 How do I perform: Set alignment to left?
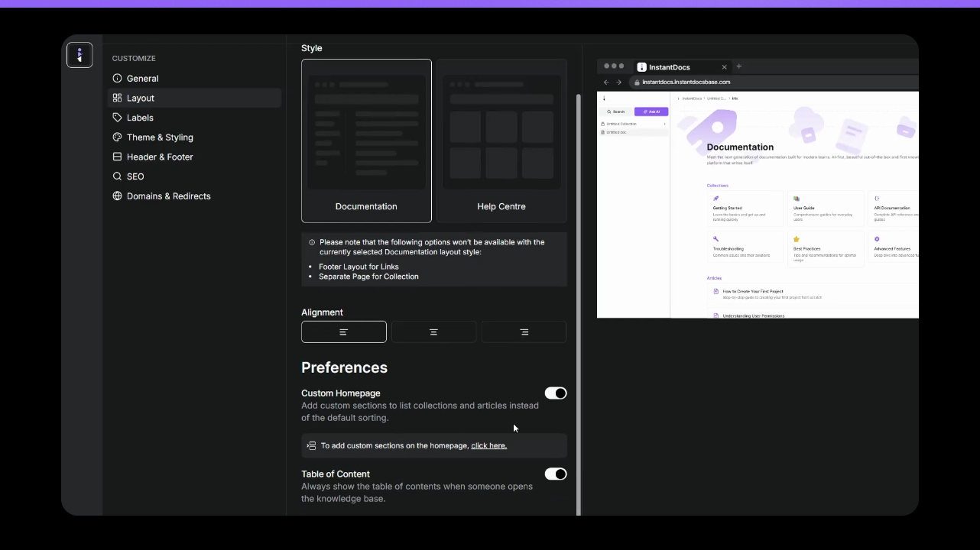click(344, 332)
